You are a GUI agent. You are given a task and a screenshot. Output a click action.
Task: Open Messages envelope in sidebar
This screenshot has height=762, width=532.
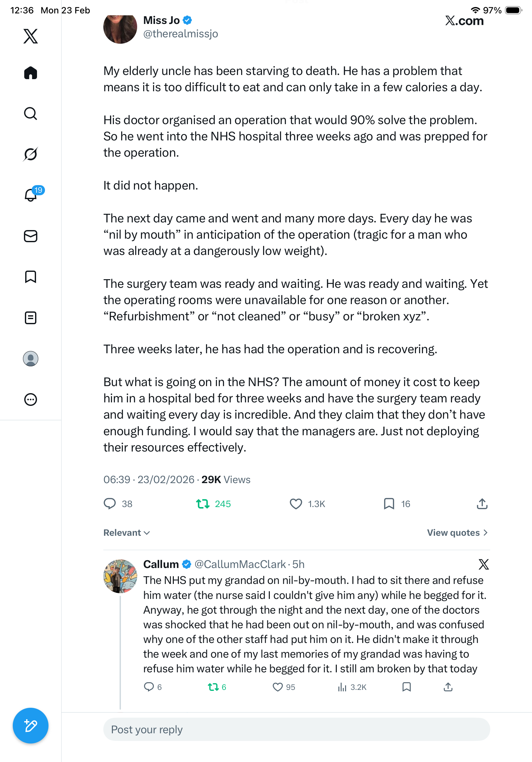coord(31,236)
